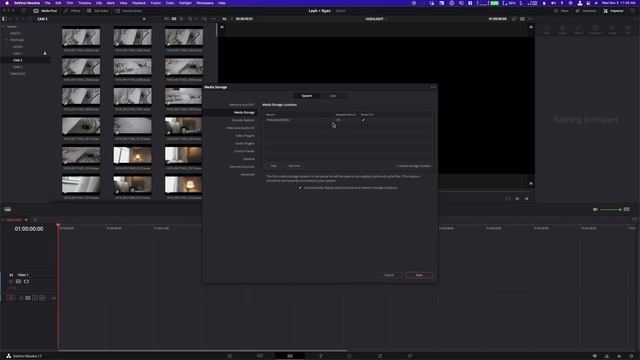Select Decode Options preferences
This screenshot has height=360, width=640.
(x=243, y=120)
